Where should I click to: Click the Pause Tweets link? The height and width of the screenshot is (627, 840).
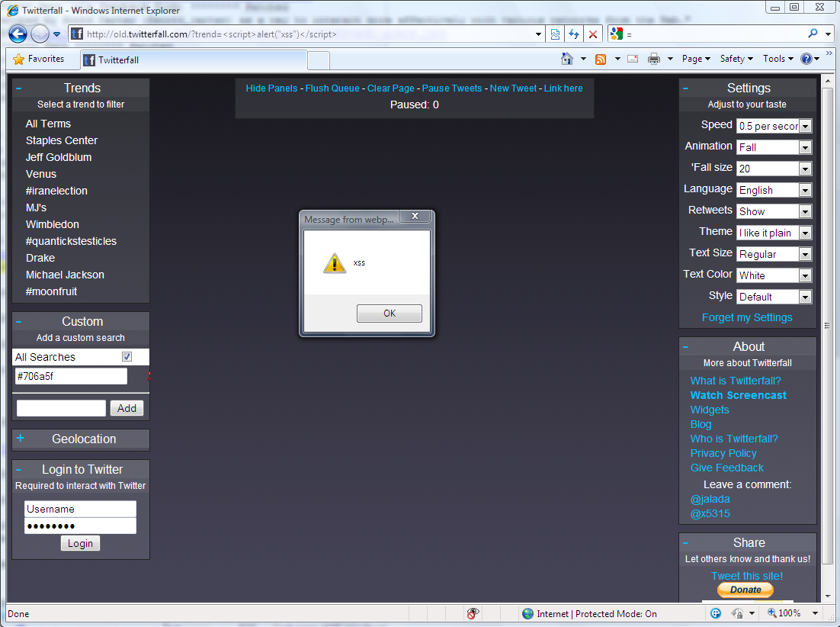pos(451,88)
